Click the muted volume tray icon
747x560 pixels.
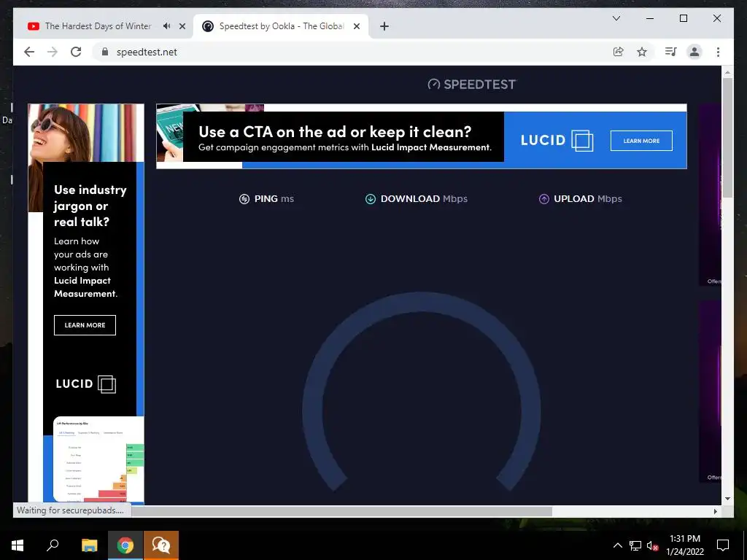click(653, 545)
